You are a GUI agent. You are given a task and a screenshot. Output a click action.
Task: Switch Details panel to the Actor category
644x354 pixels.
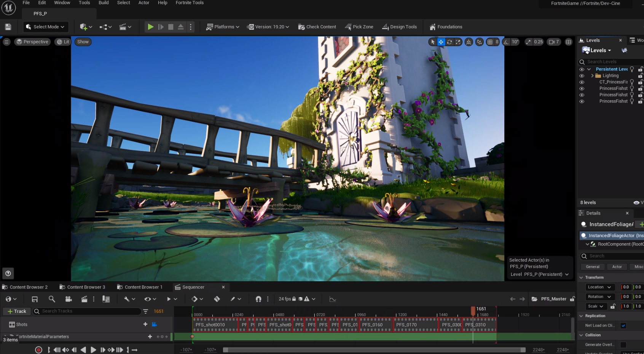(617, 266)
